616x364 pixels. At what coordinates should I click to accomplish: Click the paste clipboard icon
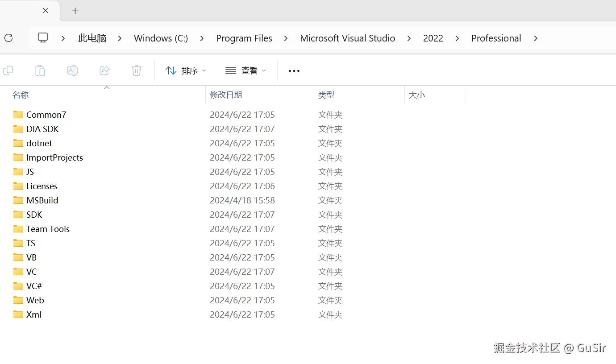[x=40, y=70]
